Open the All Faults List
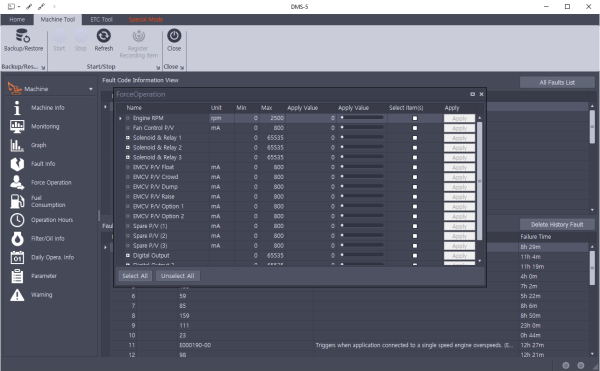The height and width of the screenshot is (371, 600). [x=557, y=83]
